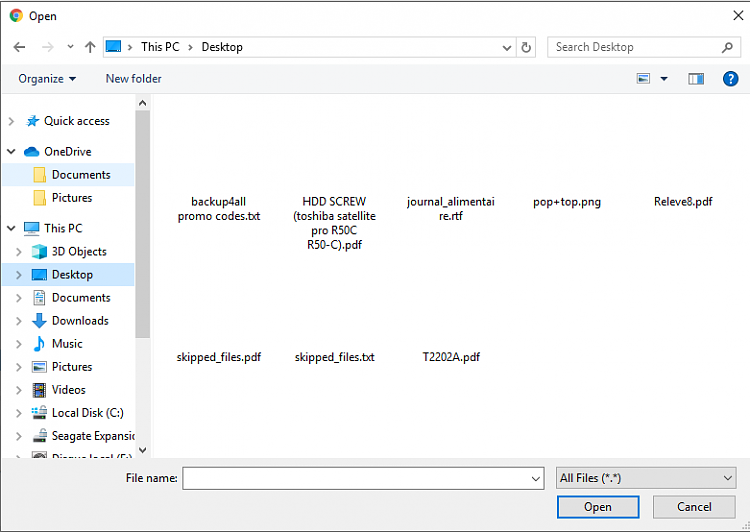This screenshot has width=750, height=532.
Task: Open the recent locations dropdown arrow
Action: point(70,47)
